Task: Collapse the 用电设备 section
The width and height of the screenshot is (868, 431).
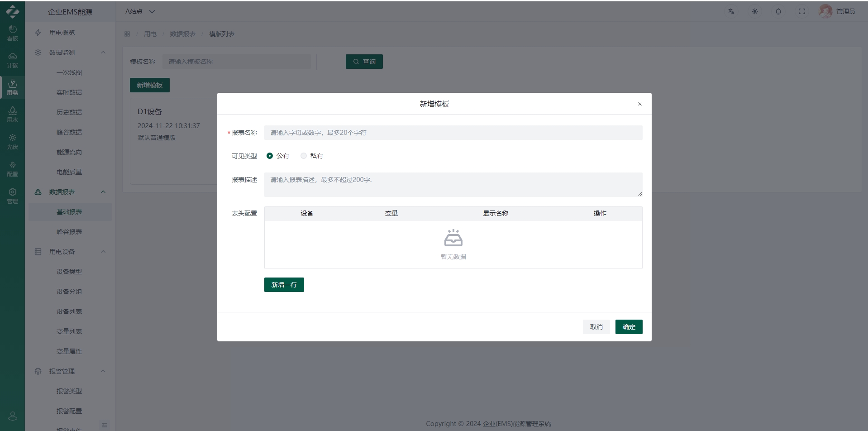Action: click(103, 251)
